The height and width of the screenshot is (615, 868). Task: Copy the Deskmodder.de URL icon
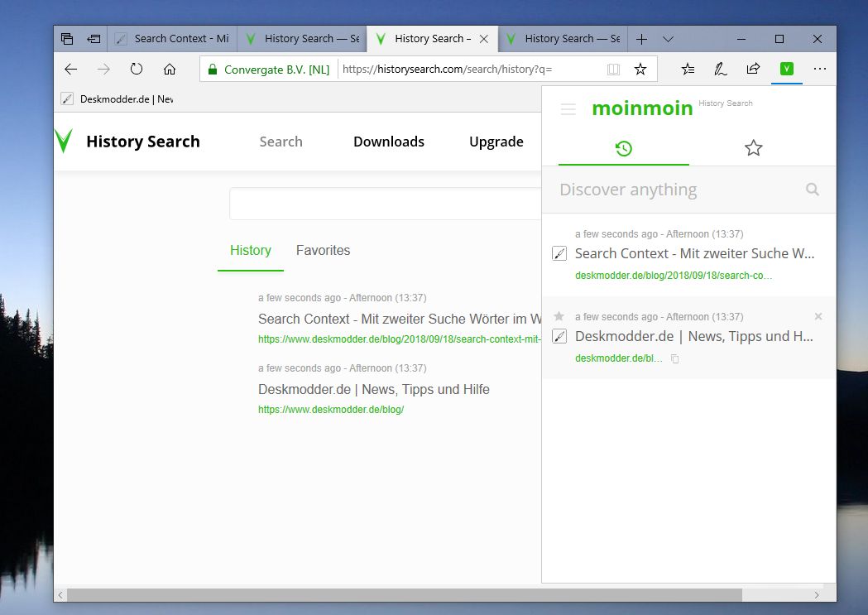click(x=675, y=358)
